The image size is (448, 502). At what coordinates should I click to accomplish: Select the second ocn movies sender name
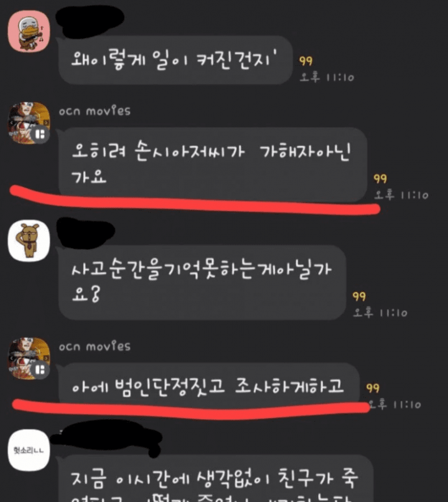[95, 346]
